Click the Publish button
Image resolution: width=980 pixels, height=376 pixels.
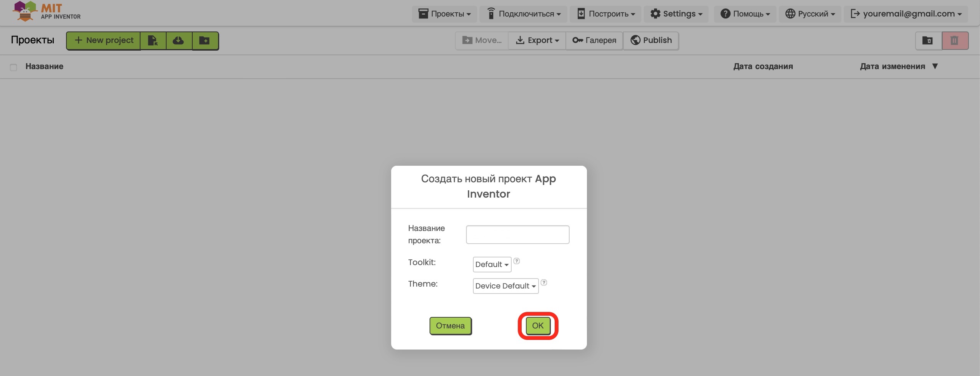pos(651,40)
